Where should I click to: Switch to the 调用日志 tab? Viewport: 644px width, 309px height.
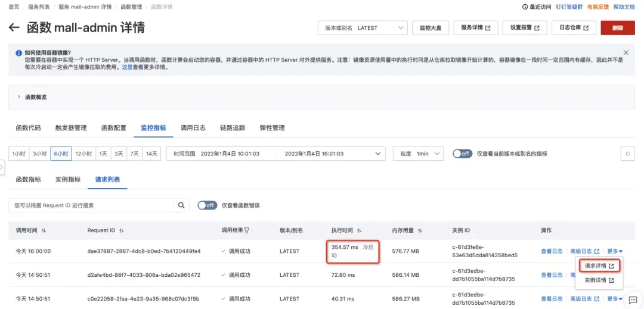click(x=193, y=127)
